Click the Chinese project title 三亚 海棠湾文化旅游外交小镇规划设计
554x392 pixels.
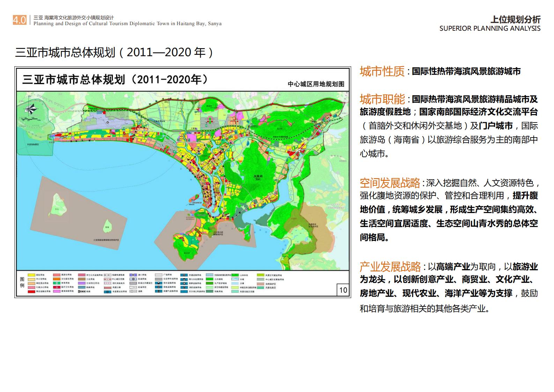74,18
